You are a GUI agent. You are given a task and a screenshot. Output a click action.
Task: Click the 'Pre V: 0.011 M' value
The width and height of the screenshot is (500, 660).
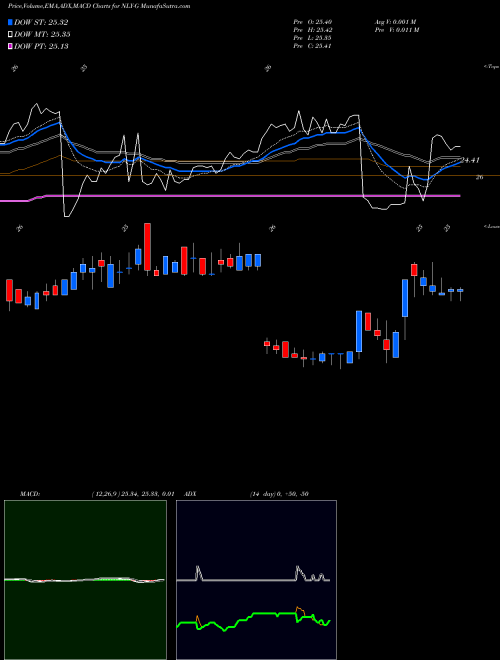(397, 30)
